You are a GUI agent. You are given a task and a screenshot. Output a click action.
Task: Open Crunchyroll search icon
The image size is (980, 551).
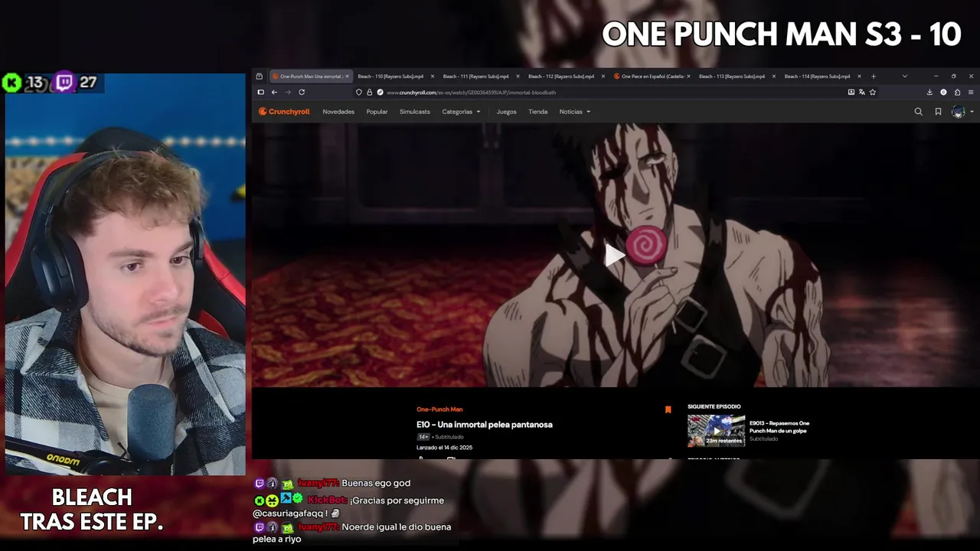pyautogui.click(x=918, y=112)
